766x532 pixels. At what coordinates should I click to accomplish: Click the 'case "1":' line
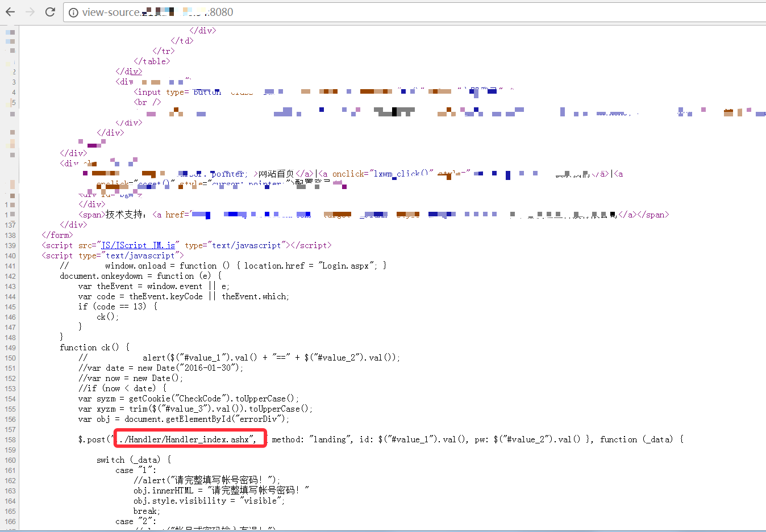(x=135, y=470)
